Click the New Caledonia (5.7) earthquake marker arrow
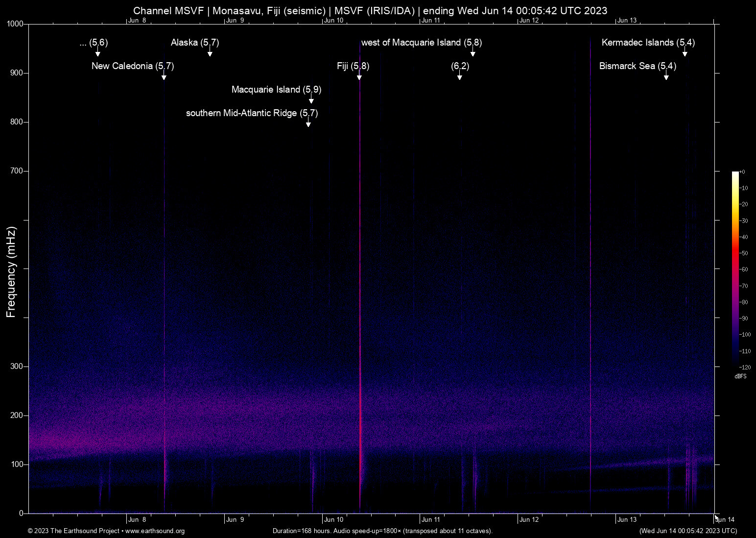This screenshot has width=756, height=538. [164, 76]
